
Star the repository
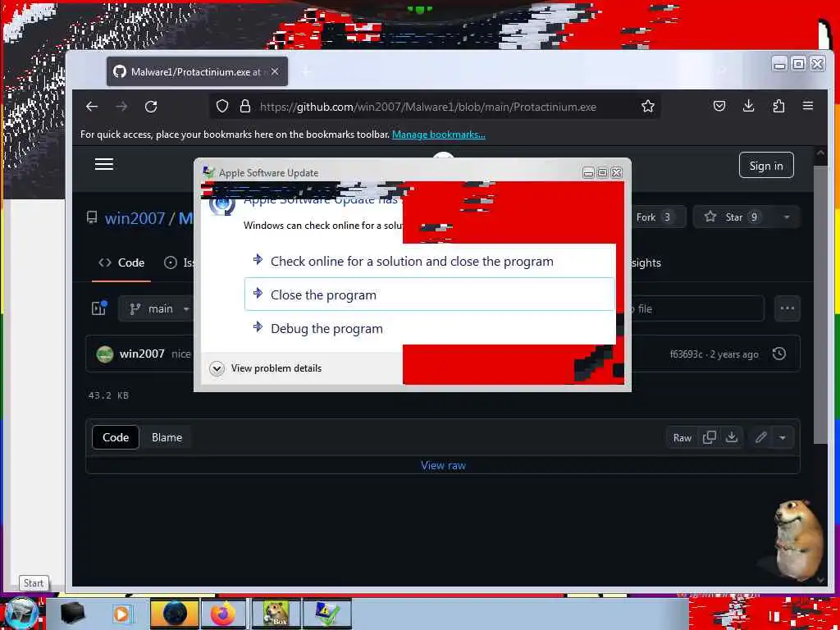(734, 217)
